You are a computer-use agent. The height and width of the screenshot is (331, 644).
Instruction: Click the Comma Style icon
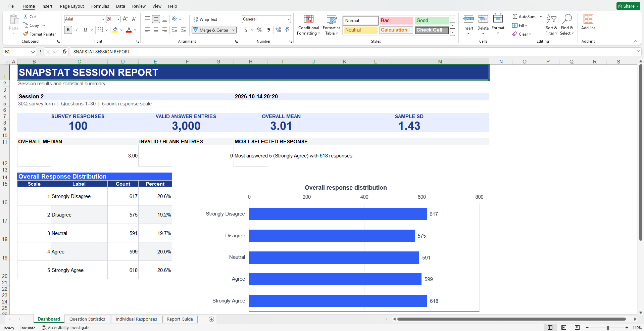pos(268,30)
